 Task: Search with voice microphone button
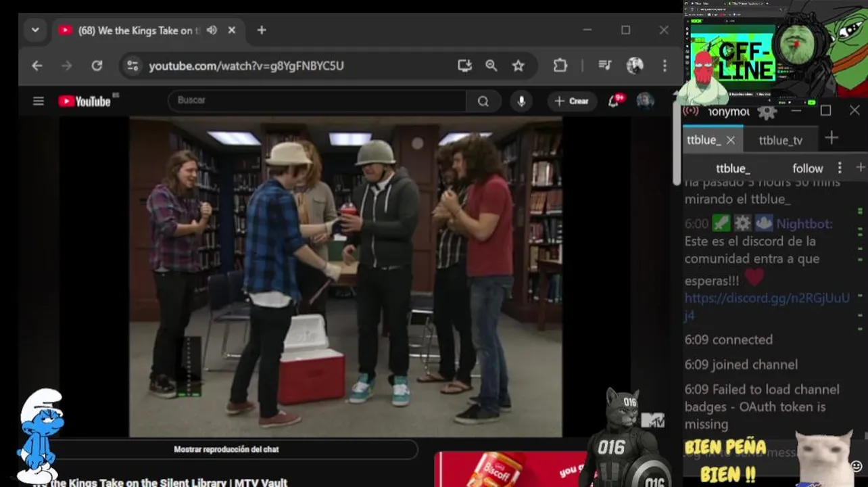pyautogui.click(x=521, y=101)
